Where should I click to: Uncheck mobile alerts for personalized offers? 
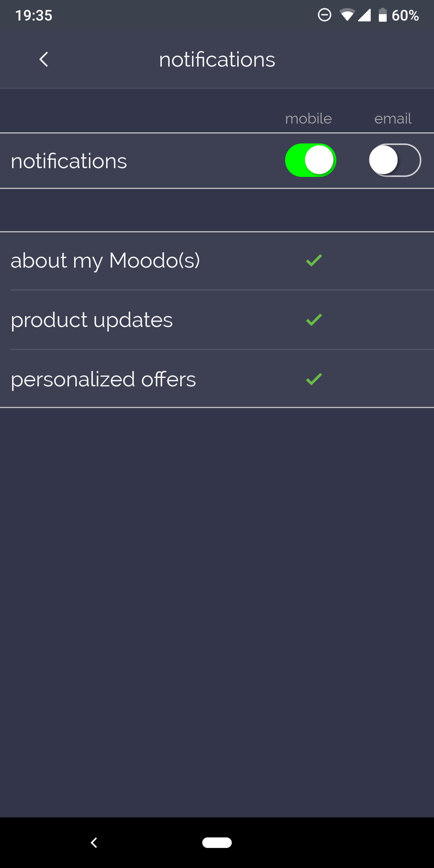click(x=313, y=379)
